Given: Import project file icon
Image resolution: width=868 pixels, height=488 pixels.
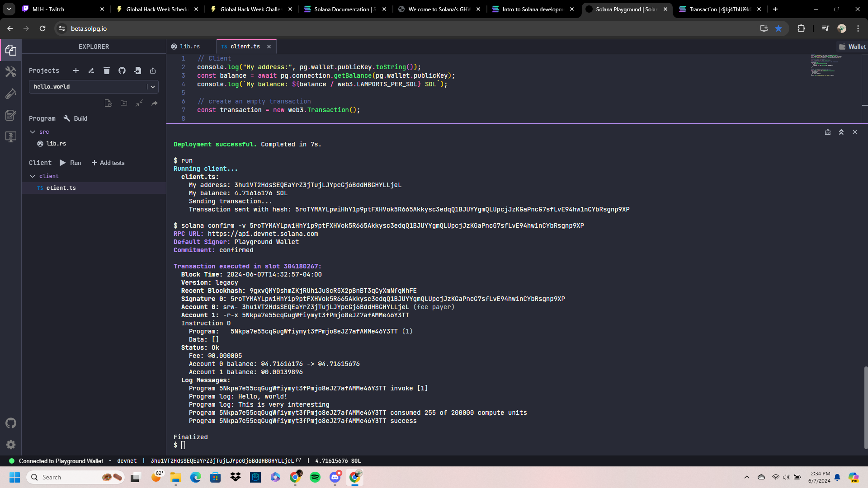Looking at the screenshot, I should tap(137, 70).
